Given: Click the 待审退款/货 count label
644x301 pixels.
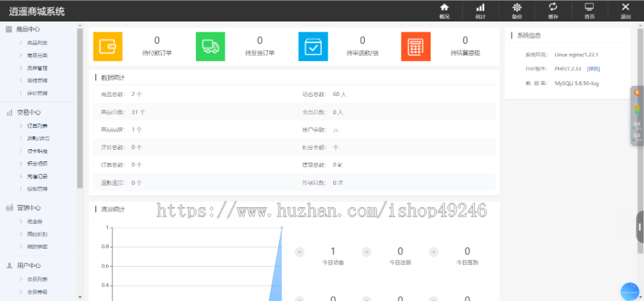Looking at the screenshot, I should point(362,53).
